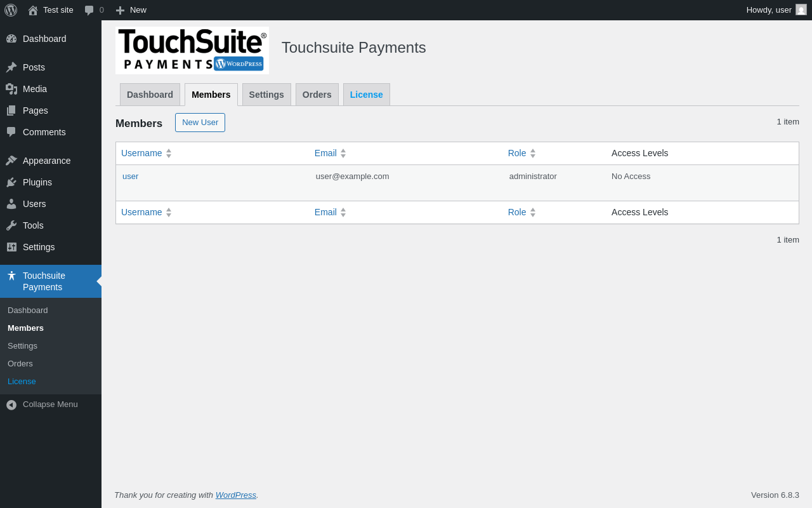
Task: Click the 'Howdy, user' account text
Action: point(769,10)
